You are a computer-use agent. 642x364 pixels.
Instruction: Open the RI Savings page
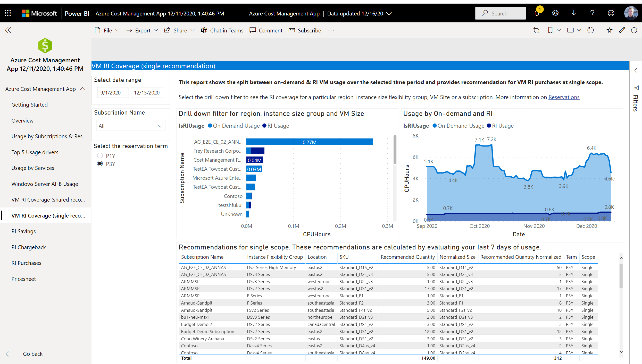click(24, 231)
